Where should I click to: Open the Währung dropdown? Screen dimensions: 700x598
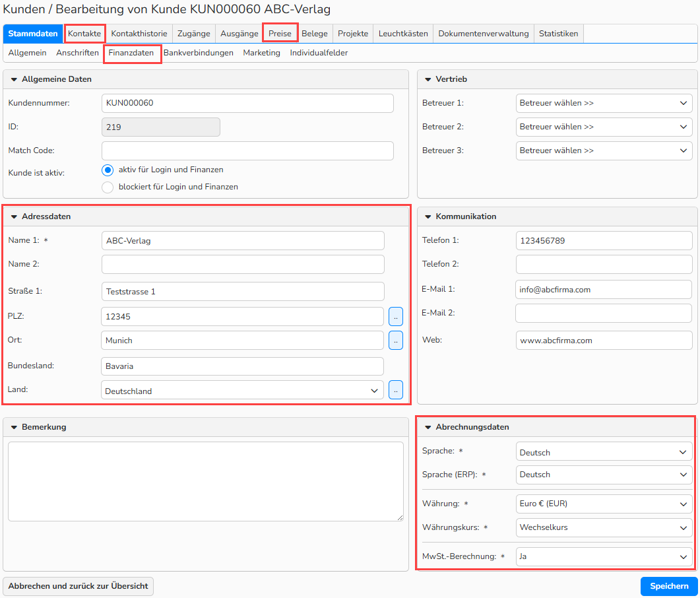[x=604, y=504]
